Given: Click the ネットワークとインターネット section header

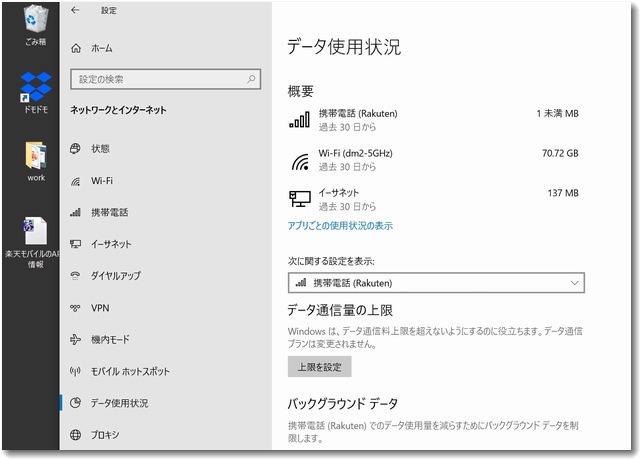Looking at the screenshot, I should tap(118, 110).
